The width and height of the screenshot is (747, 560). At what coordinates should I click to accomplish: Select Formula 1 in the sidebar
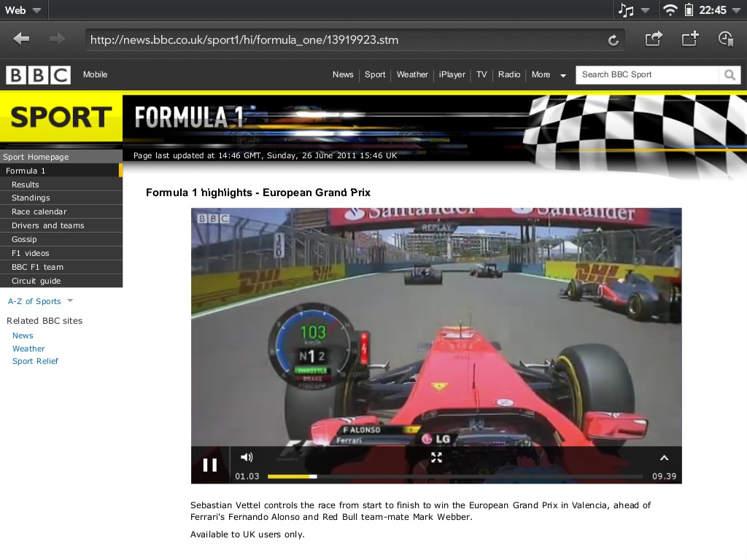click(61, 171)
